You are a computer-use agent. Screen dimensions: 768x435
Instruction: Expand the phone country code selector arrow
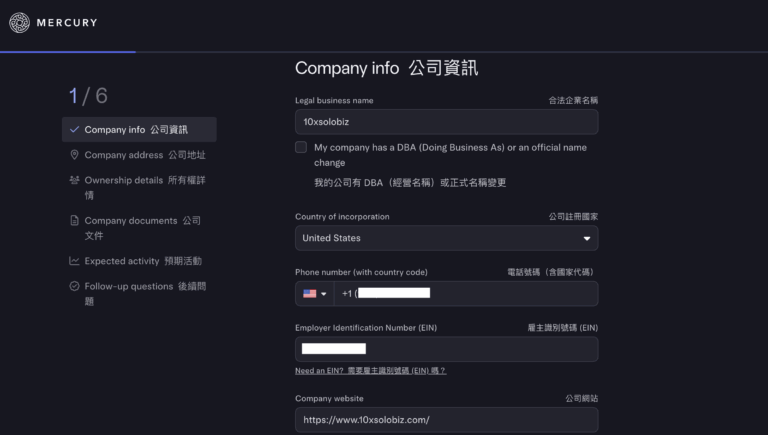[323, 294]
